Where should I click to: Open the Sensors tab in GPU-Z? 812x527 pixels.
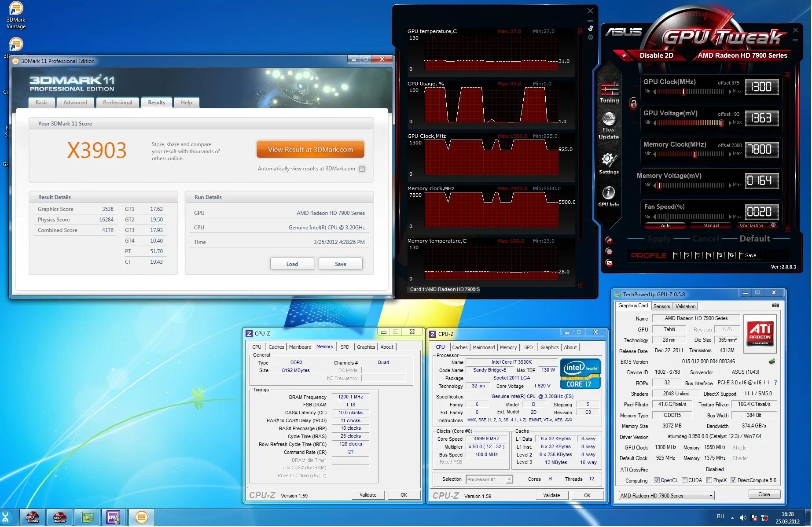click(x=661, y=306)
